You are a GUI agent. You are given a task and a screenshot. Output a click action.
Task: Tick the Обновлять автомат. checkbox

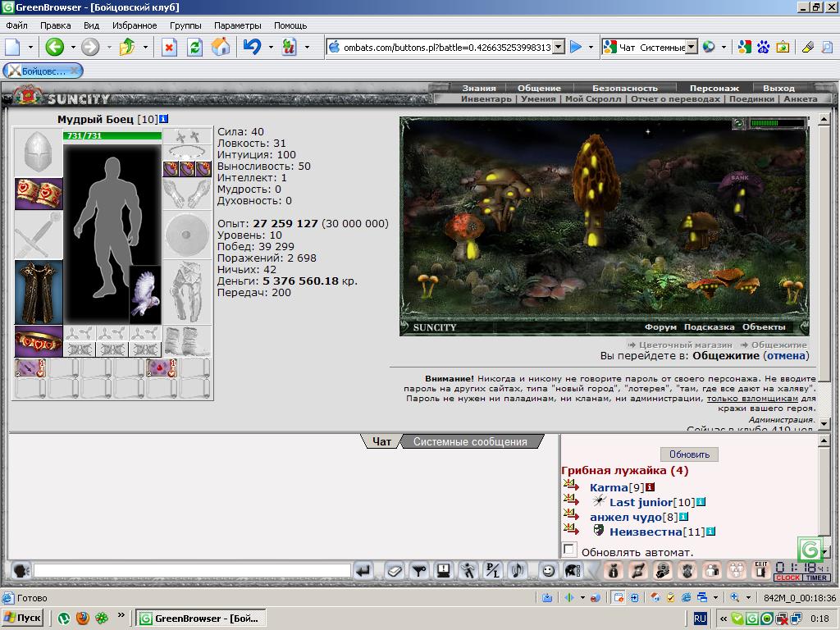569,550
